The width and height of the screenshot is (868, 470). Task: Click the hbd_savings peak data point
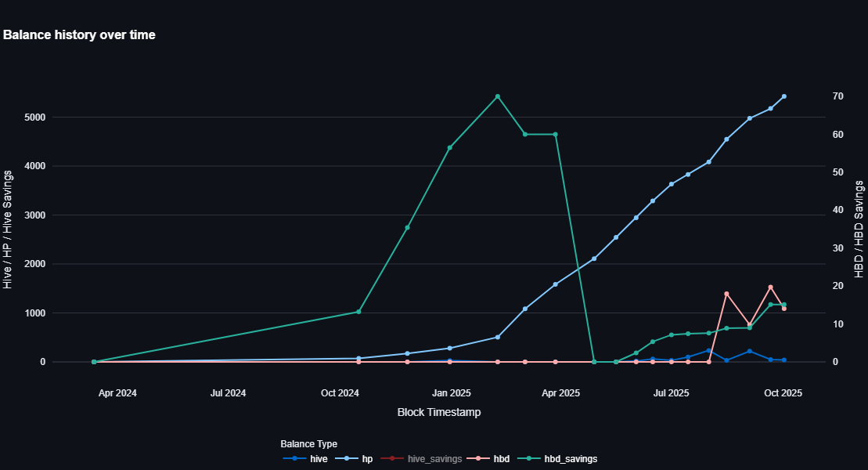click(498, 96)
